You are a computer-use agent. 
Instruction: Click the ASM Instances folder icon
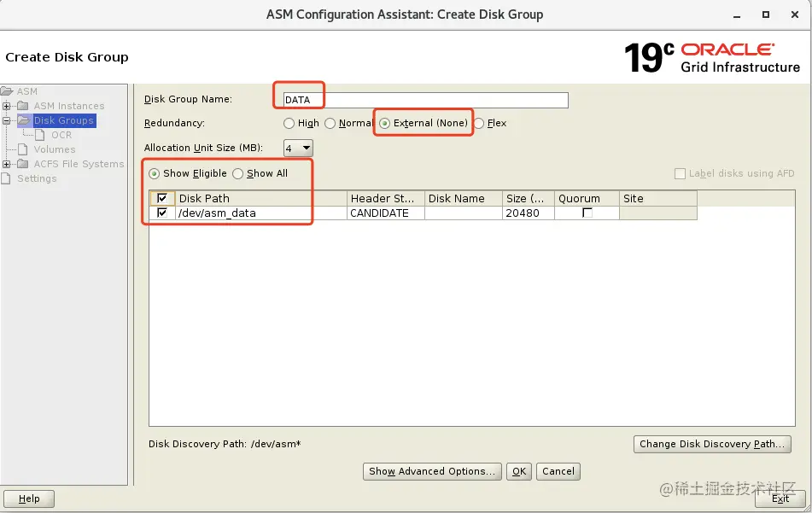(x=23, y=106)
